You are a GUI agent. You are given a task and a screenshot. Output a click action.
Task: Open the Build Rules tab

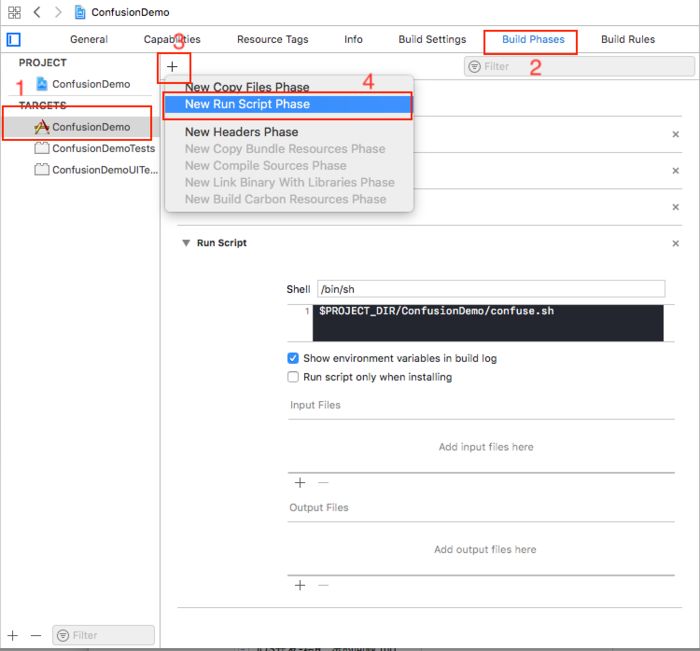pos(628,39)
